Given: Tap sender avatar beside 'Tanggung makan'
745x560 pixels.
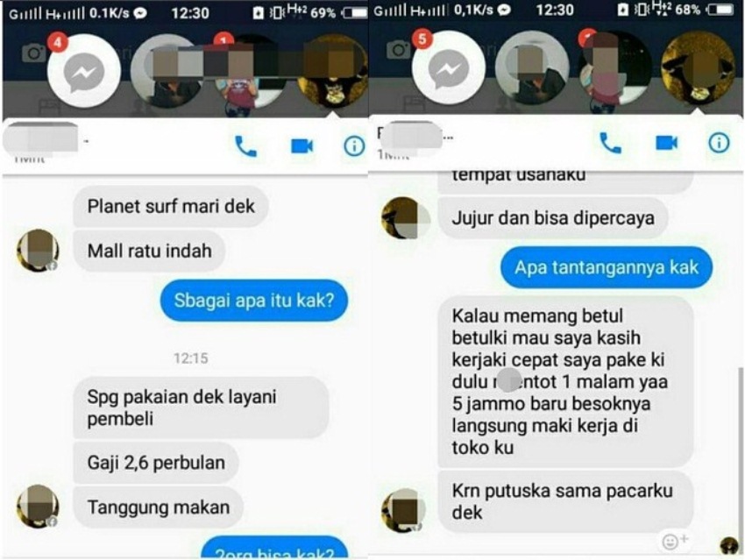Looking at the screenshot, I should click(38, 507).
